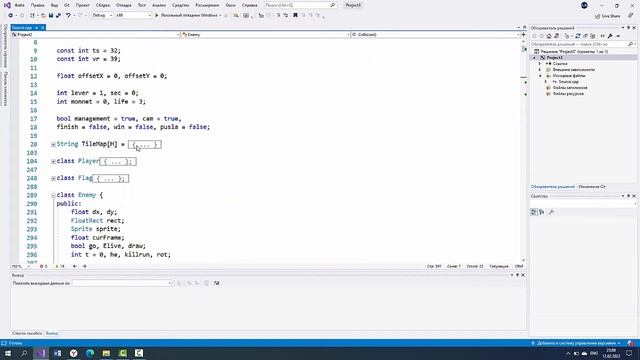Switch to the Вывод bottom tab
The height and width of the screenshot is (360, 640).
pyautogui.click(x=52, y=333)
